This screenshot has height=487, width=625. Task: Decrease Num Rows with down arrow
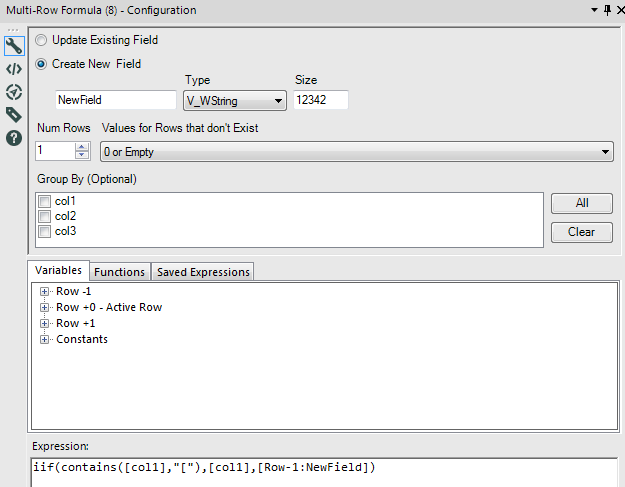[82, 155]
